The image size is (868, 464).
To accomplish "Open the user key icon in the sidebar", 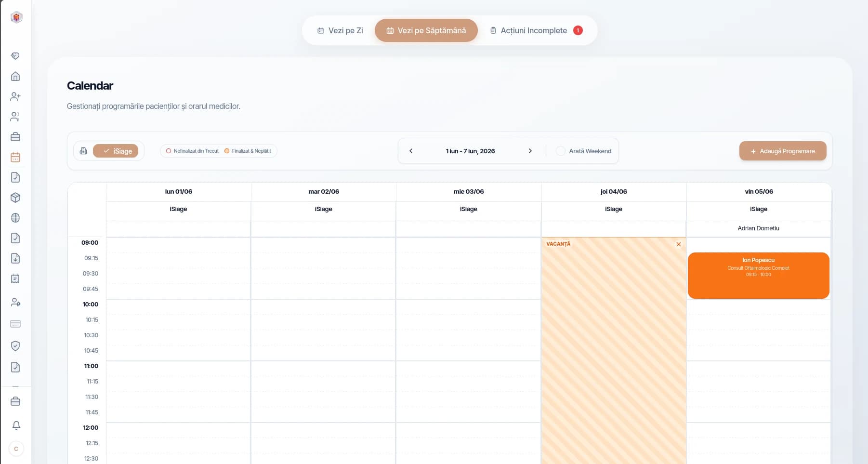I will 15,302.
